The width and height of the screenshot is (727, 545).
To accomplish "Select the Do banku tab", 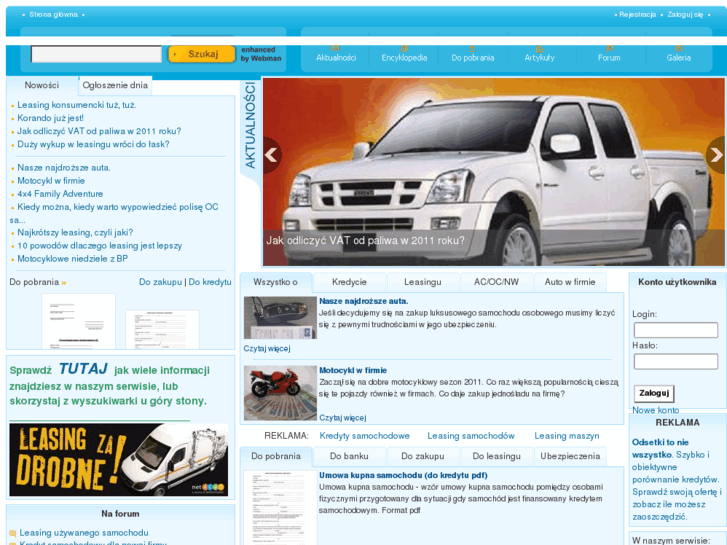I will (x=349, y=456).
